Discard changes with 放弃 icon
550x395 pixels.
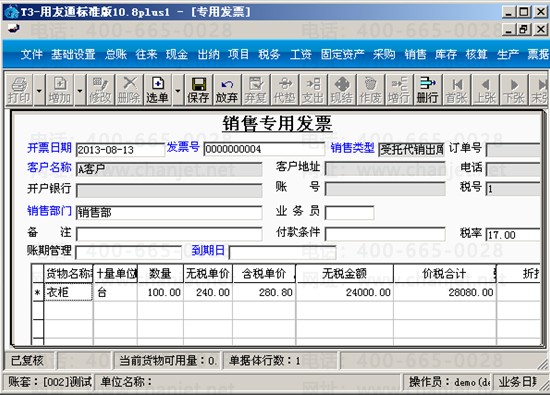[227, 90]
